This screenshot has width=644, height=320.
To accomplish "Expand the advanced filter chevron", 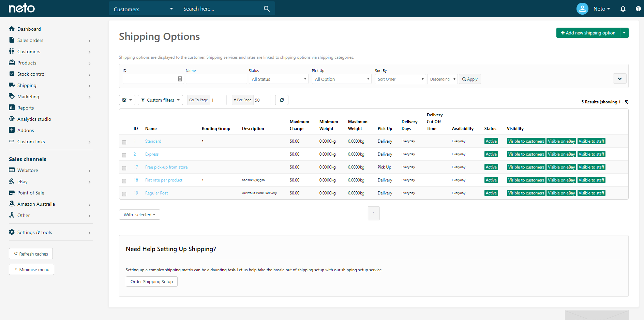I will pyautogui.click(x=619, y=79).
